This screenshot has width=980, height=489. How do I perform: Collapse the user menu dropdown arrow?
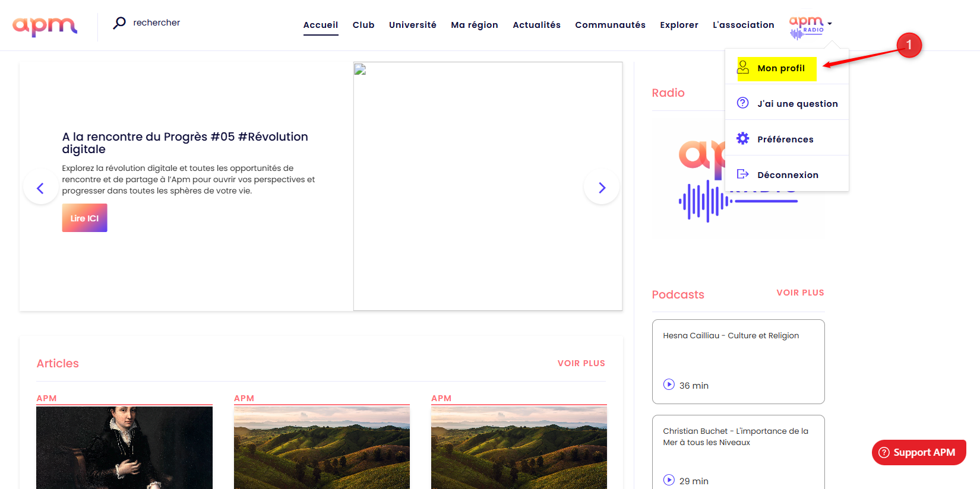pos(830,24)
